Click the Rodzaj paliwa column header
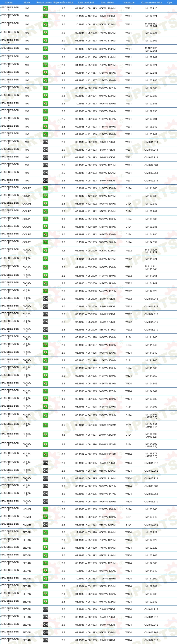The height and width of the screenshot is (644, 177). [x=44, y=2]
